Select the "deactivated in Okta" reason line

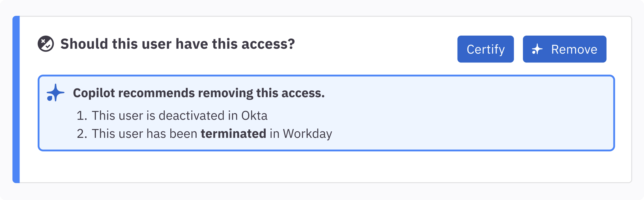click(x=179, y=116)
